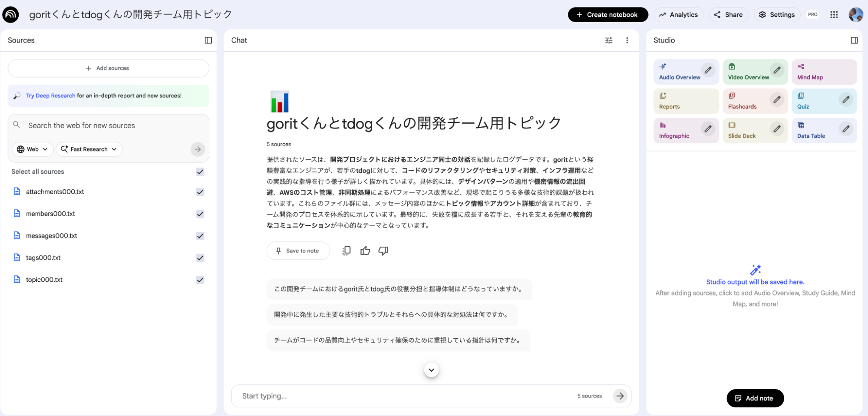The image size is (868, 416).
Task: Open the Web source type dropdown
Action: pyautogui.click(x=33, y=149)
